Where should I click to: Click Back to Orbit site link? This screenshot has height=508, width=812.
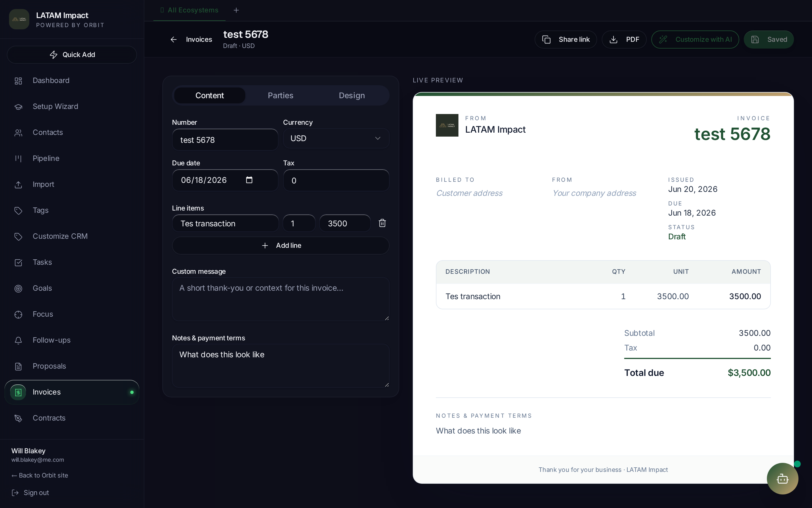pos(39,476)
